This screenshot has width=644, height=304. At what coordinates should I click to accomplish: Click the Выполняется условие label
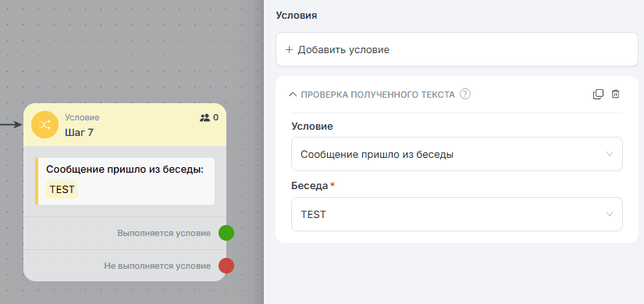point(164,233)
